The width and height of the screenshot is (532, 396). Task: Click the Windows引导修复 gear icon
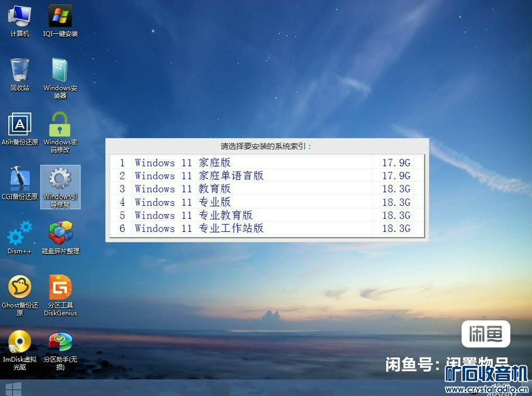click(60, 187)
